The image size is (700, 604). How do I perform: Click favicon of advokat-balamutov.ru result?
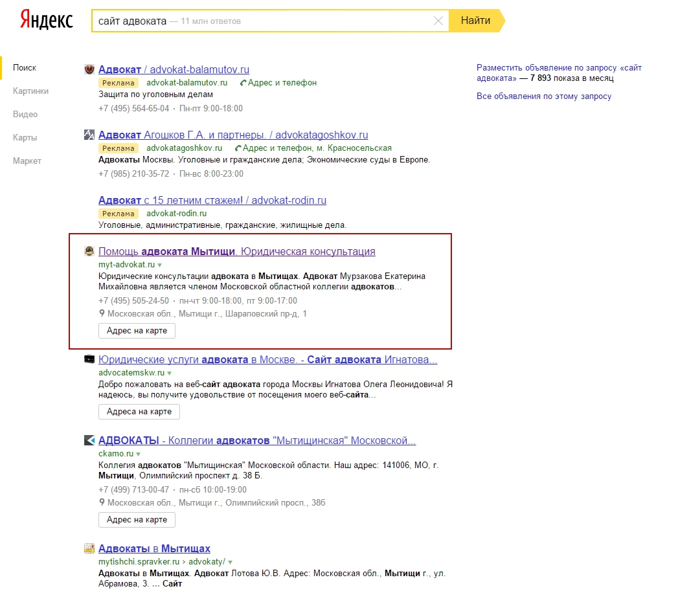[89, 69]
